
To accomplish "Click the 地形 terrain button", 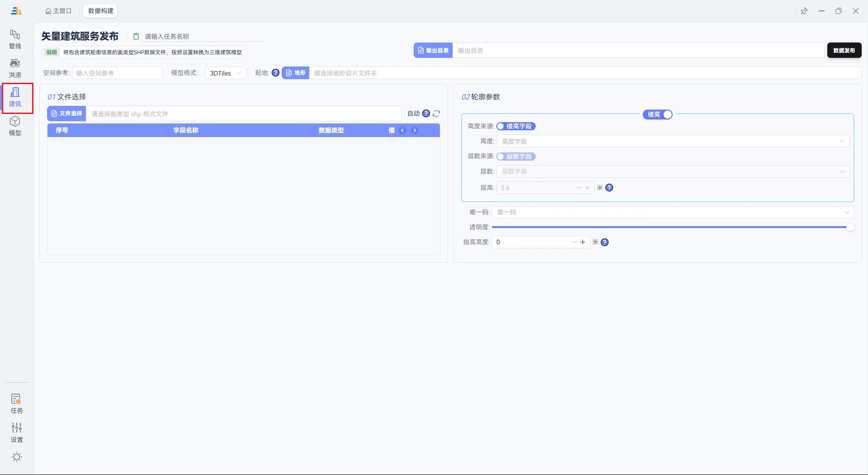I will (296, 73).
